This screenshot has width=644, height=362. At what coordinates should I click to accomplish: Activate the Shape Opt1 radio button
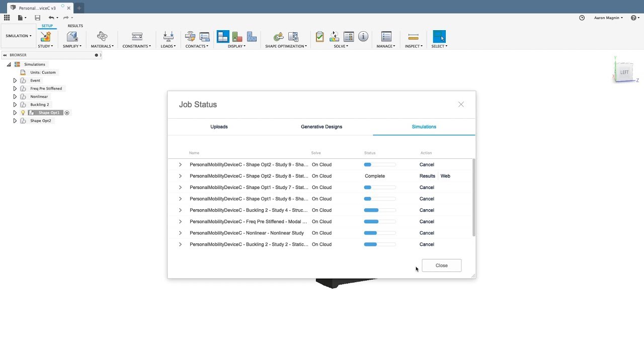pos(67,113)
